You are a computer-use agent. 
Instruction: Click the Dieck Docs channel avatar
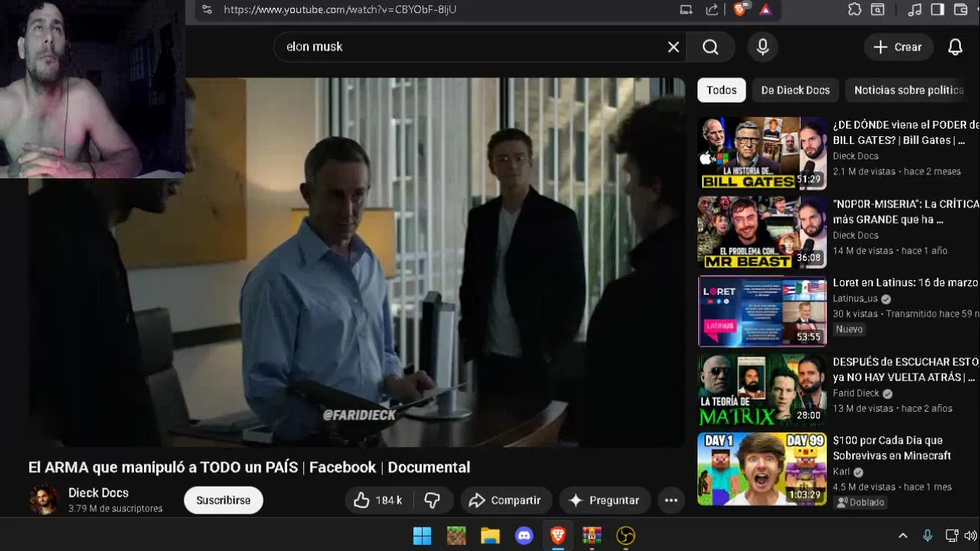tap(44, 500)
